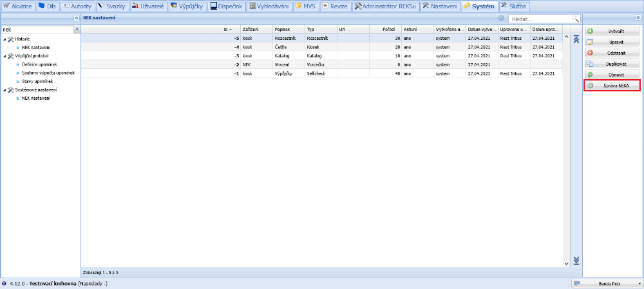Viewport: 644px width, 289px height.
Task: Click the Hledat search input field
Action: pos(540,19)
